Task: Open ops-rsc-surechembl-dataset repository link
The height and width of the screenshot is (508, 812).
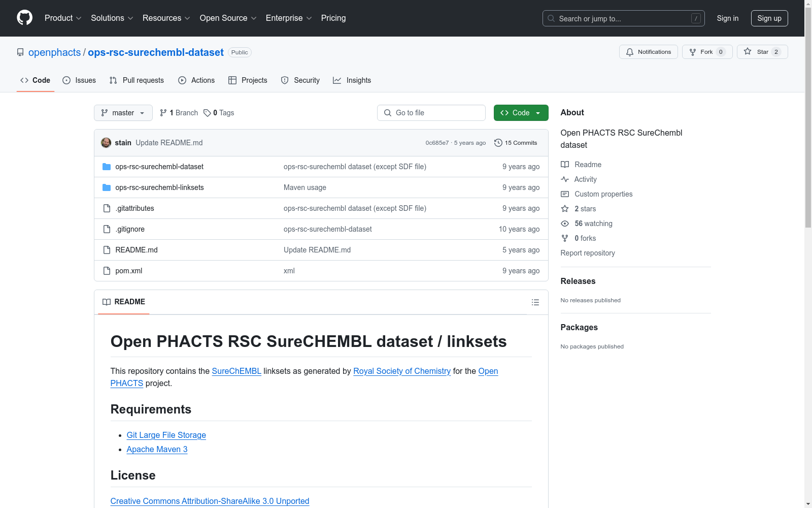Action: (156, 52)
